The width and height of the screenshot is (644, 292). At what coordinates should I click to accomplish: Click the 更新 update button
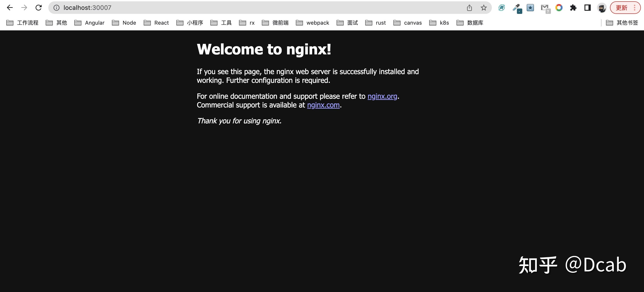[x=621, y=8]
